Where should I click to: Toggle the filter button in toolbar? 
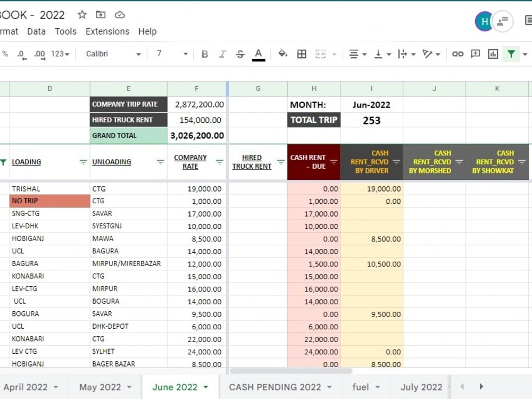pyautogui.click(x=511, y=54)
